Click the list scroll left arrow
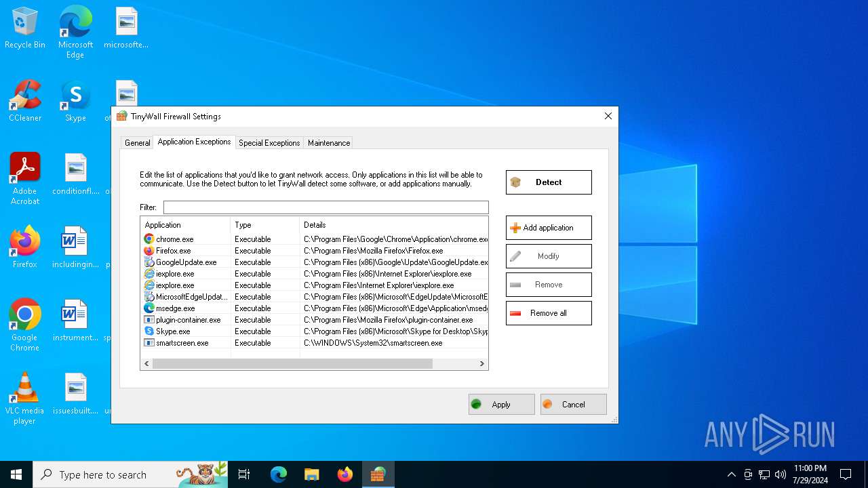The width and height of the screenshot is (868, 488). [x=146, y=364]
